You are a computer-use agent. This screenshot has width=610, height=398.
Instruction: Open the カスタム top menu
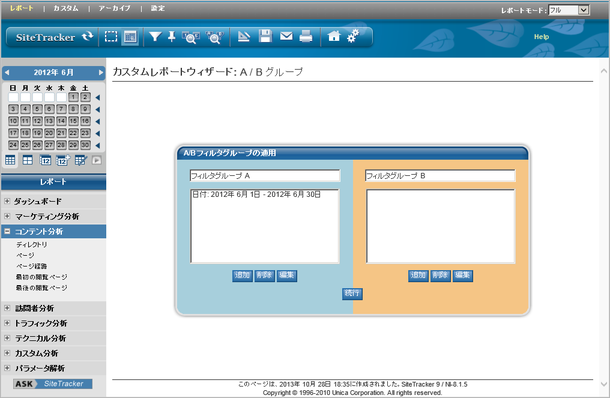66,8
